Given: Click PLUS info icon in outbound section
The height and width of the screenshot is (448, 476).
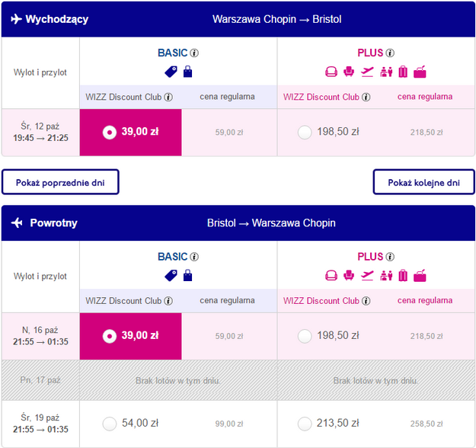Looking at the screenshot, I should 390,53.
